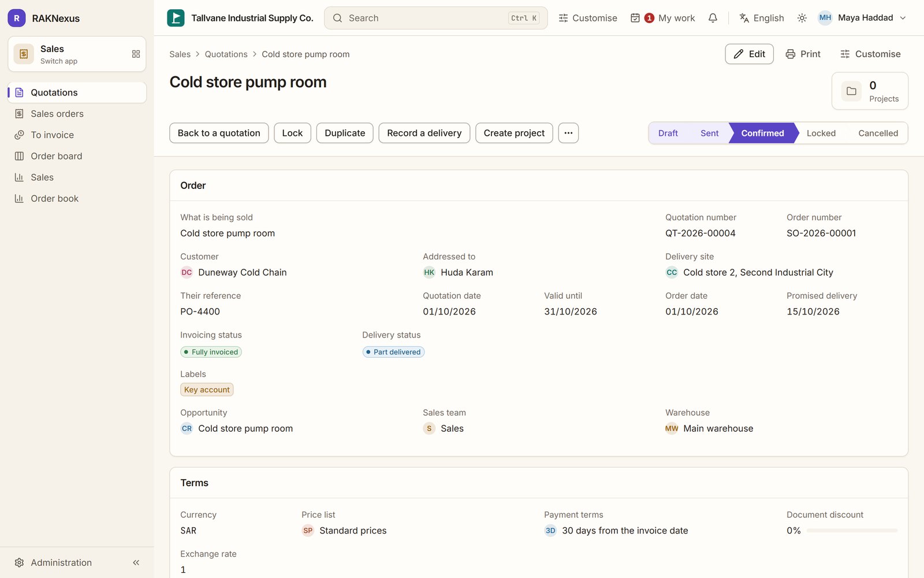Screen dimensions: 924x578
Task: Open Sales orders in sidebar
Action: [x=77, y=114]
